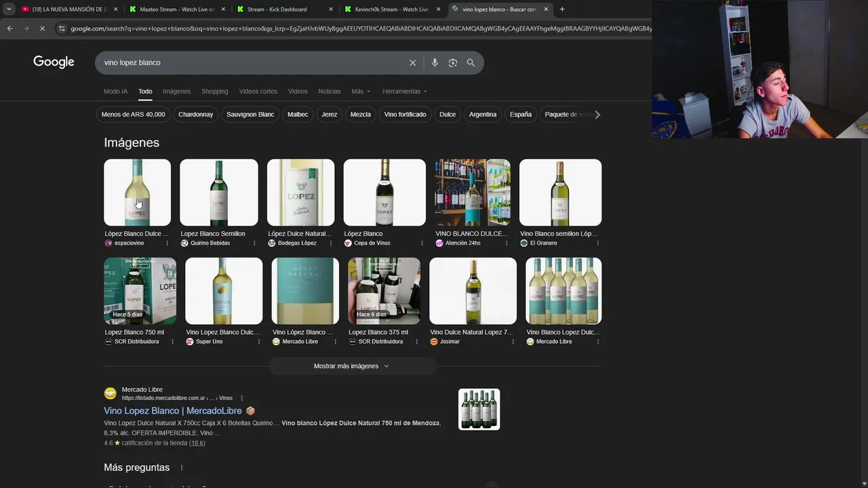Open the Noticias tab
868x488 pixels.
(x=330, y=91)
